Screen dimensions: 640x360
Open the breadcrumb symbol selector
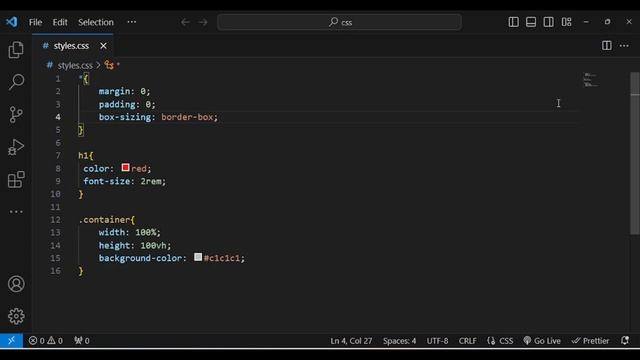[x=112, y=65]
